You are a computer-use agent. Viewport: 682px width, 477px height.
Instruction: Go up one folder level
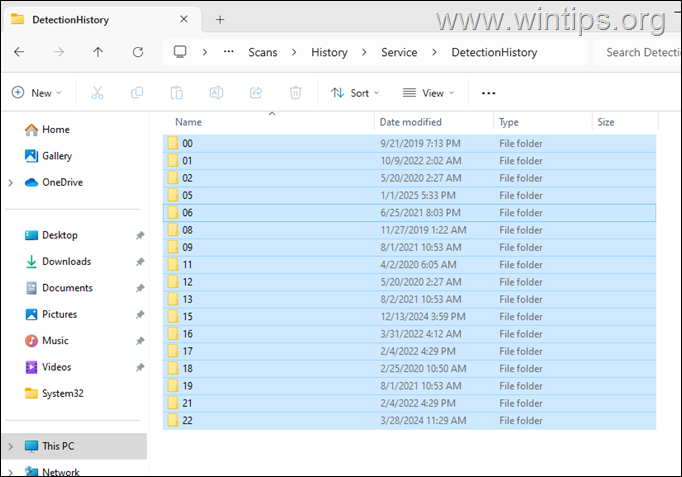click(98, 52)
